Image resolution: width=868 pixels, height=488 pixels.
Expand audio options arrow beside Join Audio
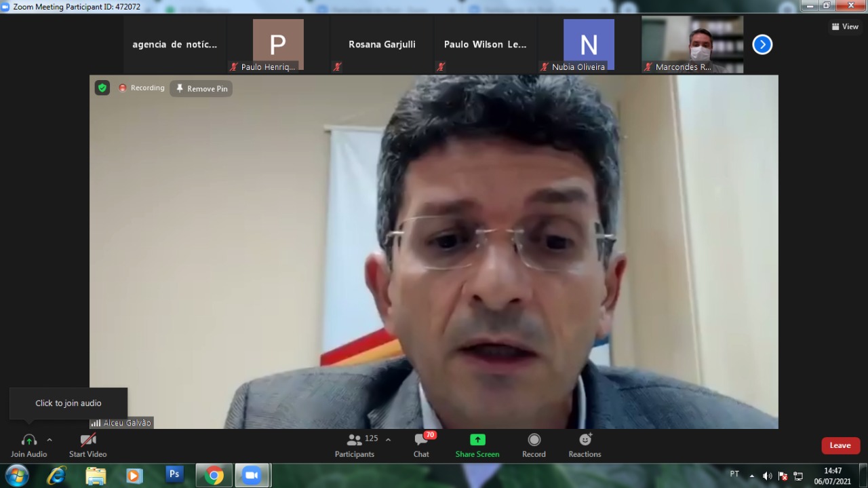(x=50, y=440)
